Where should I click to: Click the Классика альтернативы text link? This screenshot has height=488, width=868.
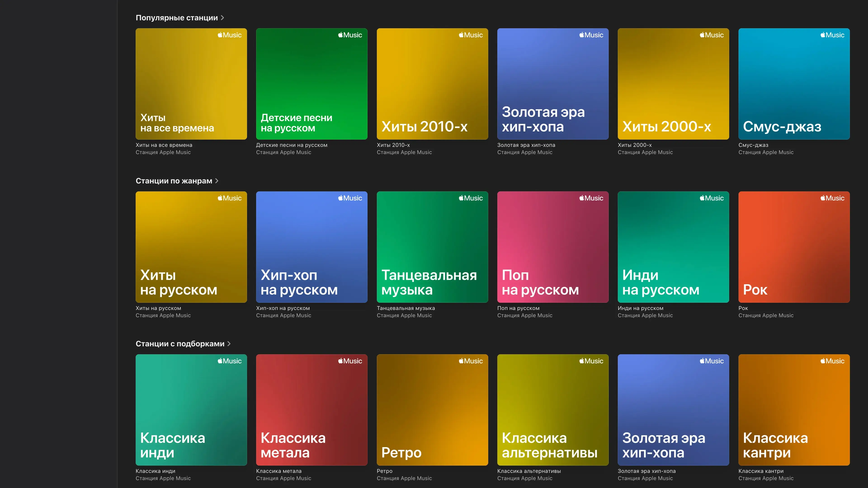[x=529, y=471]
